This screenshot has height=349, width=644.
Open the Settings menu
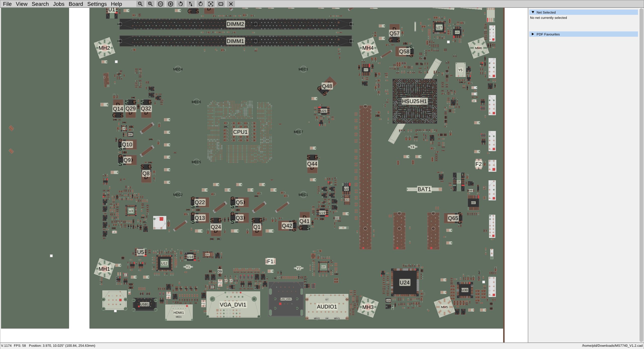(97, 4)
